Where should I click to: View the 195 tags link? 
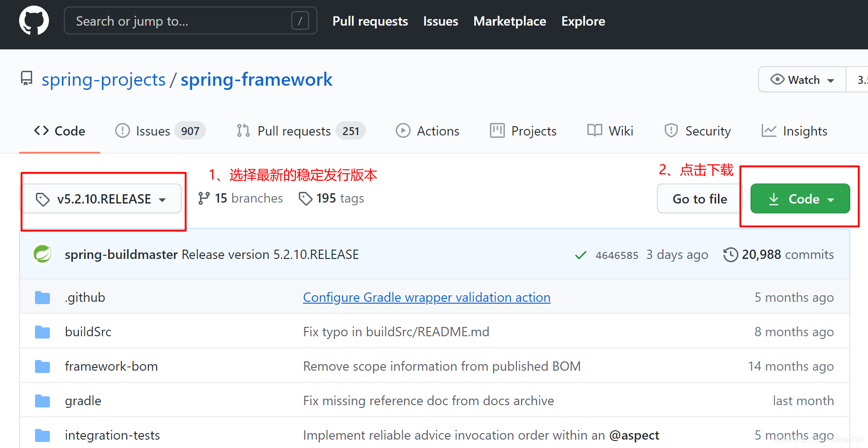tap(331, 198)
